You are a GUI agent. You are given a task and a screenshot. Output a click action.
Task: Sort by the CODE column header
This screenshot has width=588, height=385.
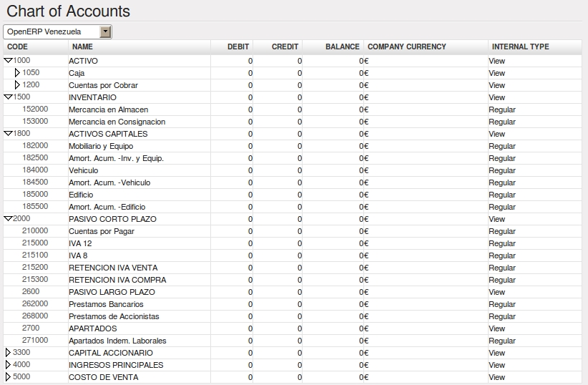pos(17,47)
